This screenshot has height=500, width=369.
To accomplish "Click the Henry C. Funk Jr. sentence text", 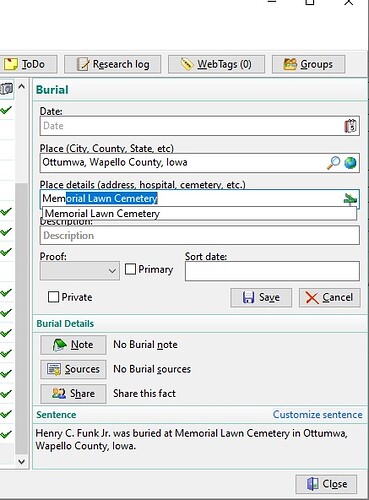I will (192, 439).
